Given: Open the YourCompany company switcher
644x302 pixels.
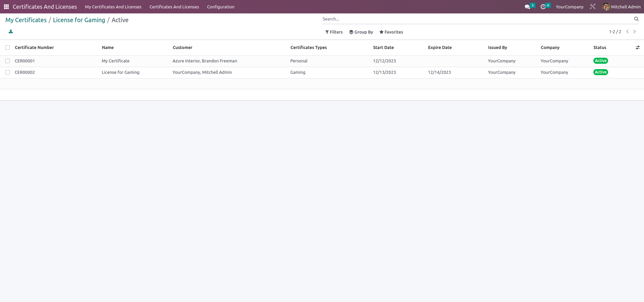Looking at the screenshot, I should pos(570,7).
